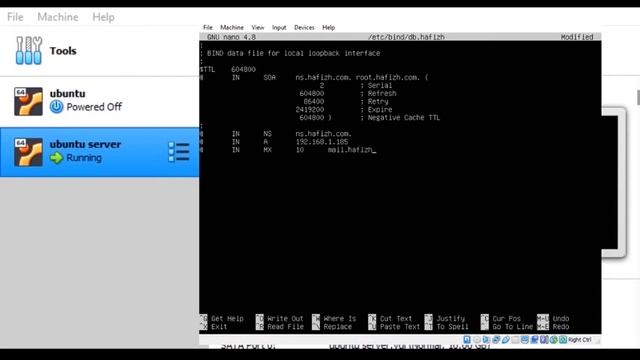Click the green Running arrow icon

point(56,158)
